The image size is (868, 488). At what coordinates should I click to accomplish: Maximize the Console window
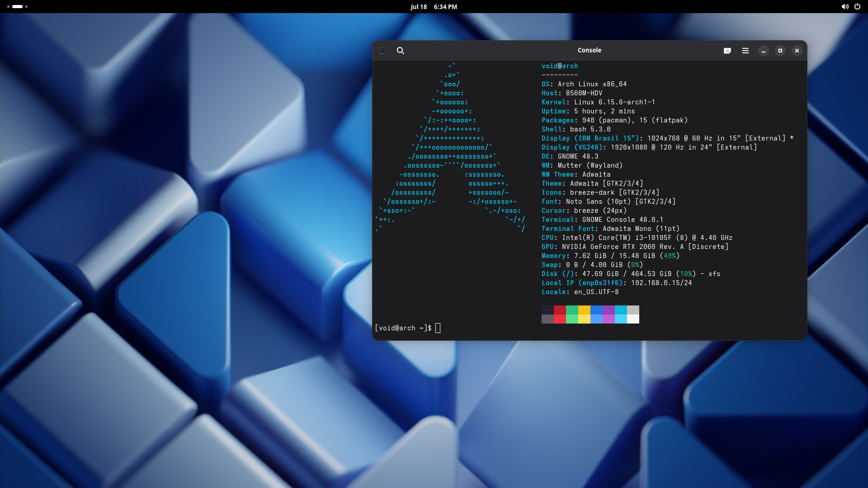point(780,51)
